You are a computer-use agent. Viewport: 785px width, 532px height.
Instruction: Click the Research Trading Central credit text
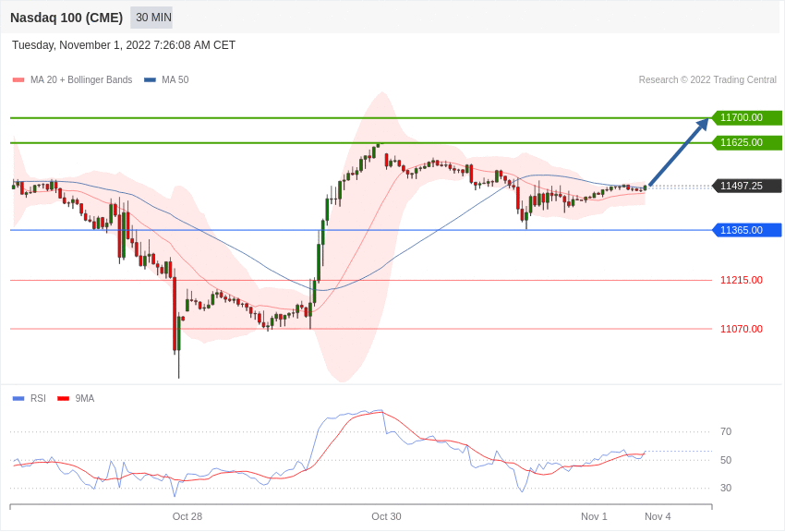tap(707, 79)
